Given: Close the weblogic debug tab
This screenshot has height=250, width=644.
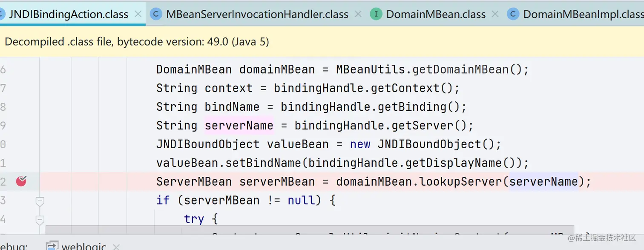Looking at the screenshot, I should [116, 247].
